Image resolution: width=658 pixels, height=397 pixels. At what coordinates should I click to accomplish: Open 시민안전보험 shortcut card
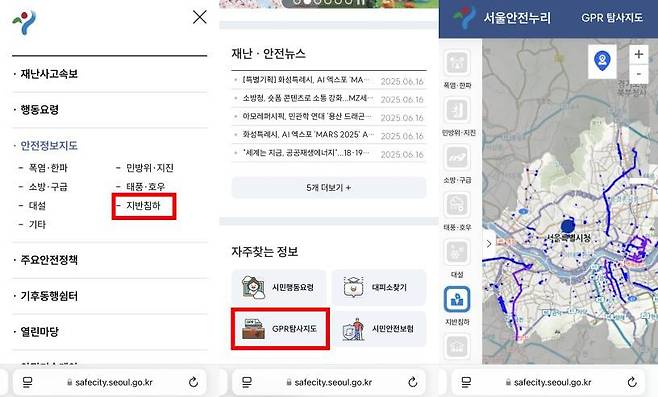click(x=379, y=329)
